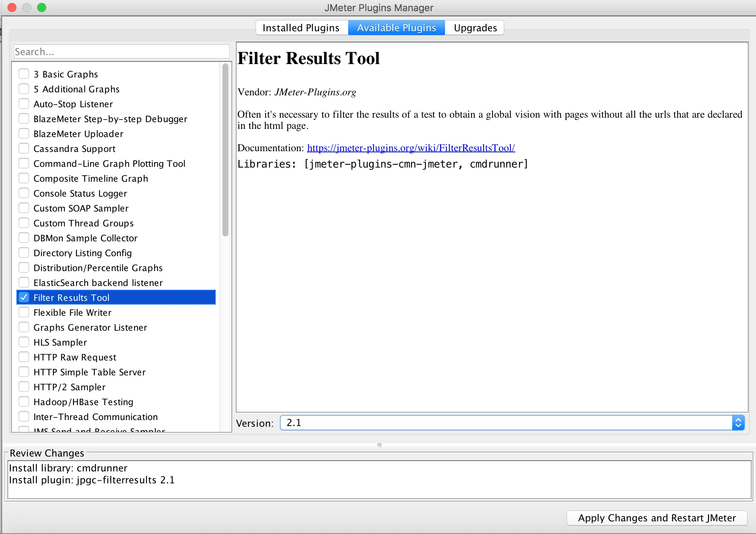
Task: Click Apply Changes and Restart JMeter
Action: tap(657, 518)
